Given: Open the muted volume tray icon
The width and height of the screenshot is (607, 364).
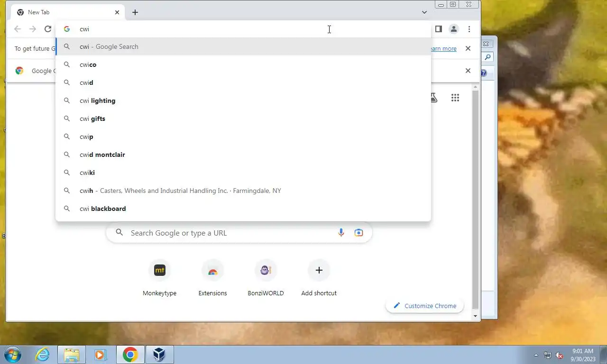Looking at the screenshot, I should point(560,355).
